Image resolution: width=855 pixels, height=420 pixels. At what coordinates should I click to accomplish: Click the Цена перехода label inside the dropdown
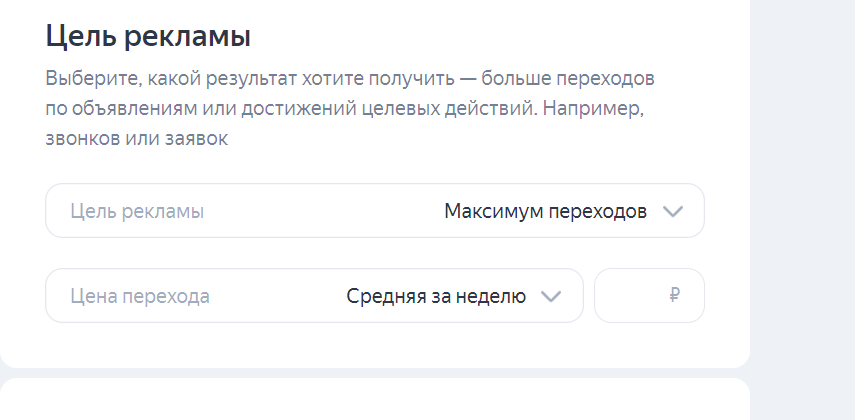[140, 296]
